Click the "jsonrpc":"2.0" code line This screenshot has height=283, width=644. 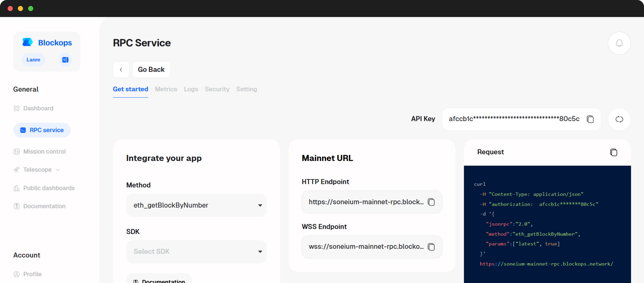tap(509, 224)
